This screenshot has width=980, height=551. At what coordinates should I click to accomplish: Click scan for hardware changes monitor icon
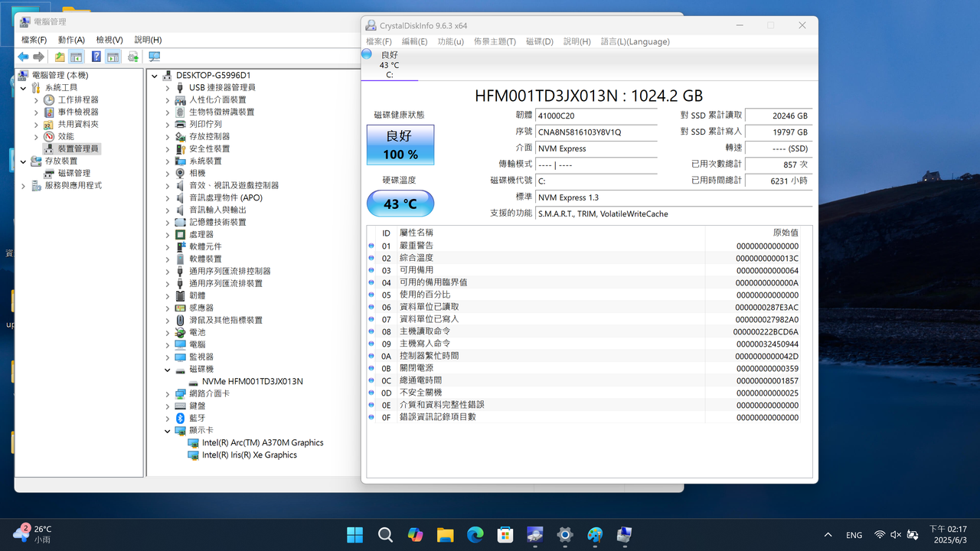click(155, 57)
